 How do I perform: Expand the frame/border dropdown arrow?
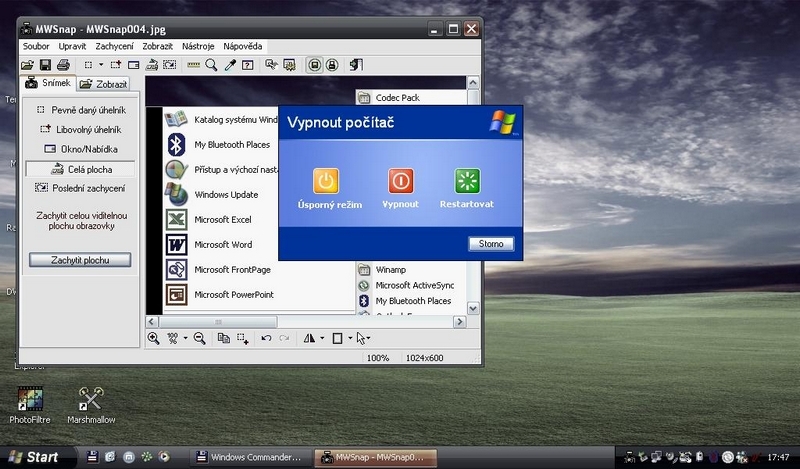click(349, 339)
